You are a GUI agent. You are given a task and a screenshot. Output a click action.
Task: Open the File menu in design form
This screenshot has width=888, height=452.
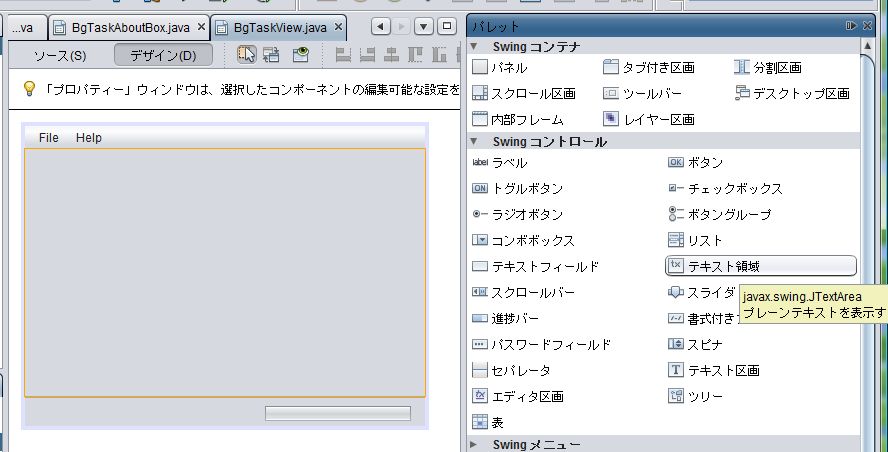pos(49,138)
